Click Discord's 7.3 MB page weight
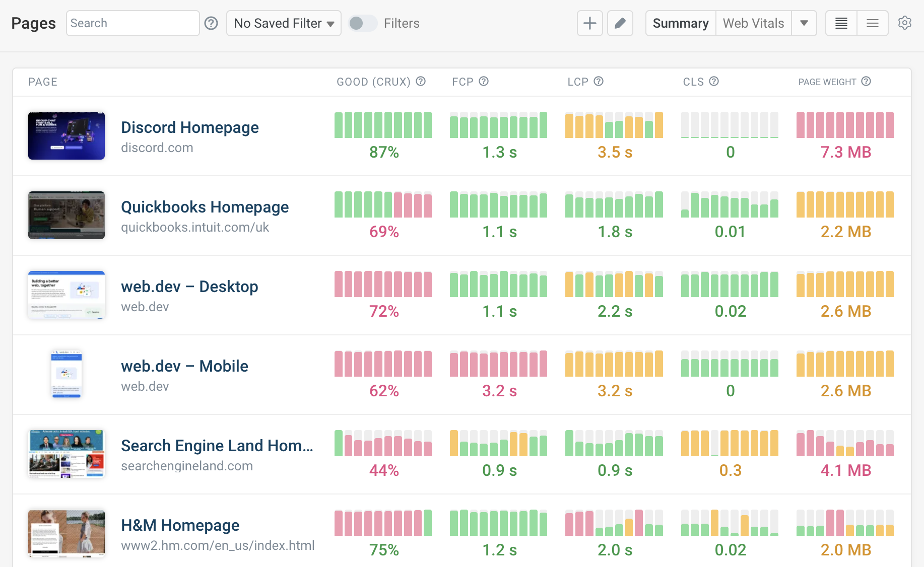This screenshot has height=567, width=924. [x=846, y=152]
